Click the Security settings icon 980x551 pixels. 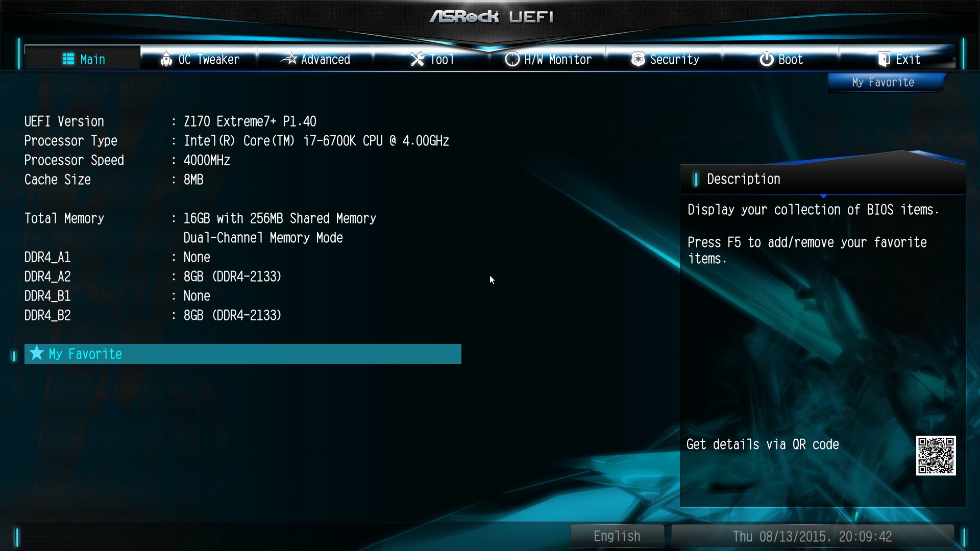coord(636,59)
